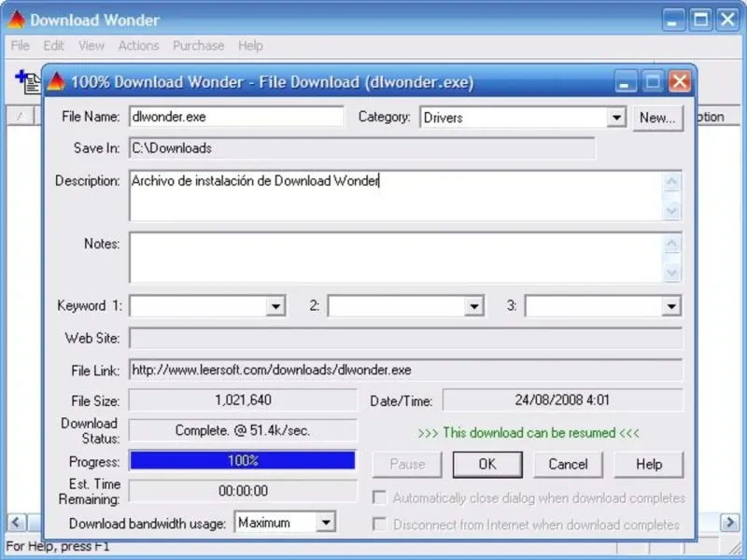Click the 'Complete. @ 51.4k/sec.' status

coord(243,430)
